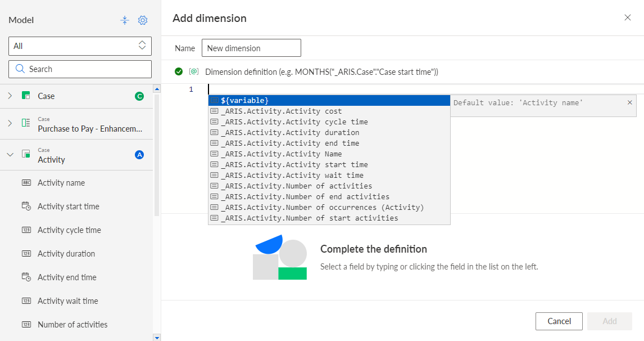This screenshot has height=341, width=644.
Task: Select ${variable} from autocomplete list
Action: 329,100
